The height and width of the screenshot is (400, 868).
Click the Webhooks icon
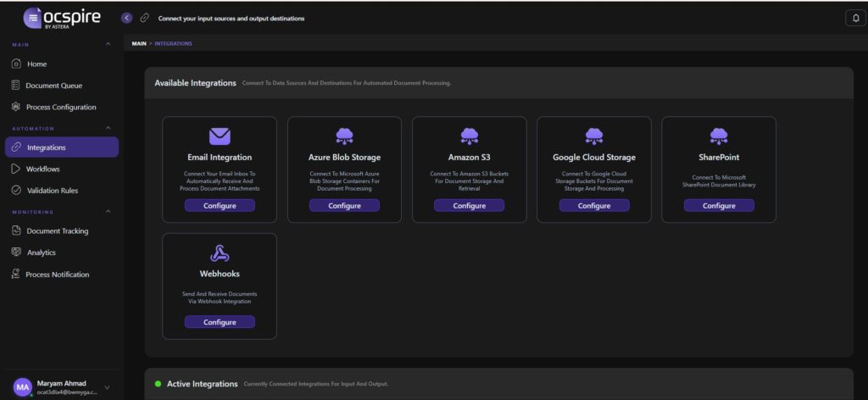click(x=220, y=253)
